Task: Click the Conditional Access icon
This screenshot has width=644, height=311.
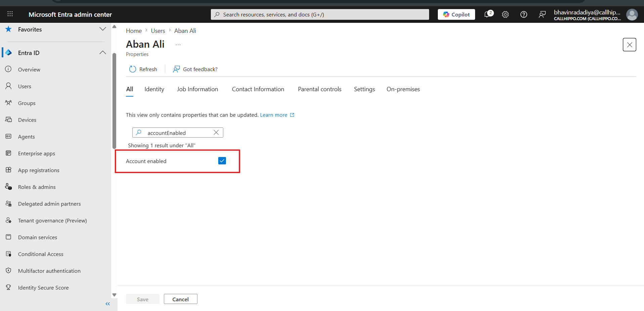Action: [x=8, y=254]
